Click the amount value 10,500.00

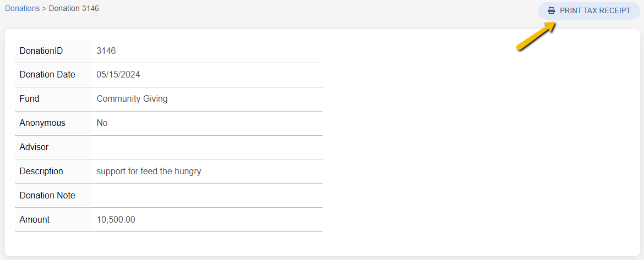[116, 220]
